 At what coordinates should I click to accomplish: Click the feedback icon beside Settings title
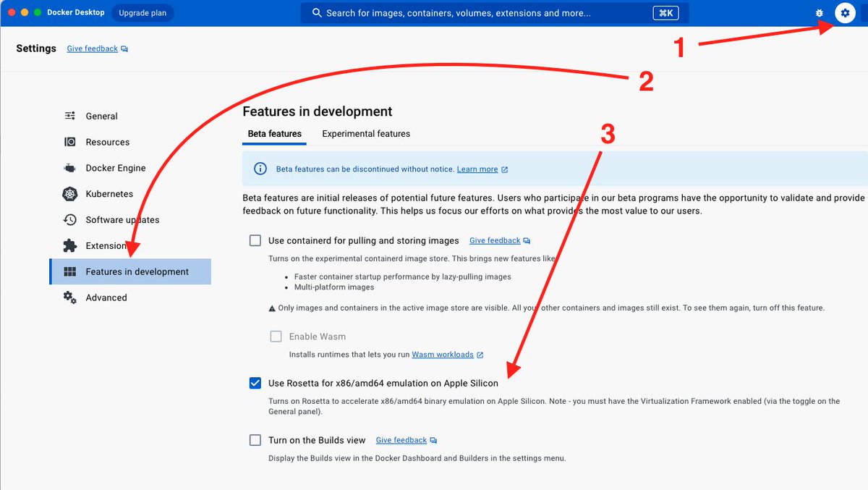pos(124,48)
